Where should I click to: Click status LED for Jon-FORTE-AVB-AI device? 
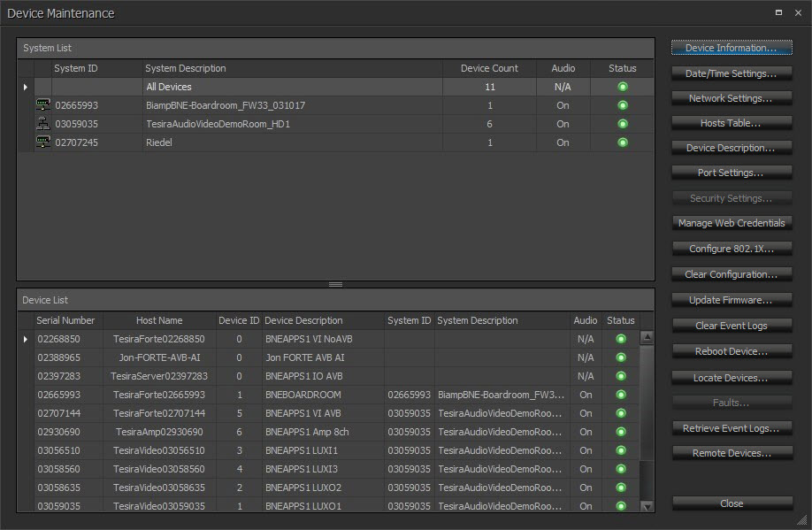(621, 357)
